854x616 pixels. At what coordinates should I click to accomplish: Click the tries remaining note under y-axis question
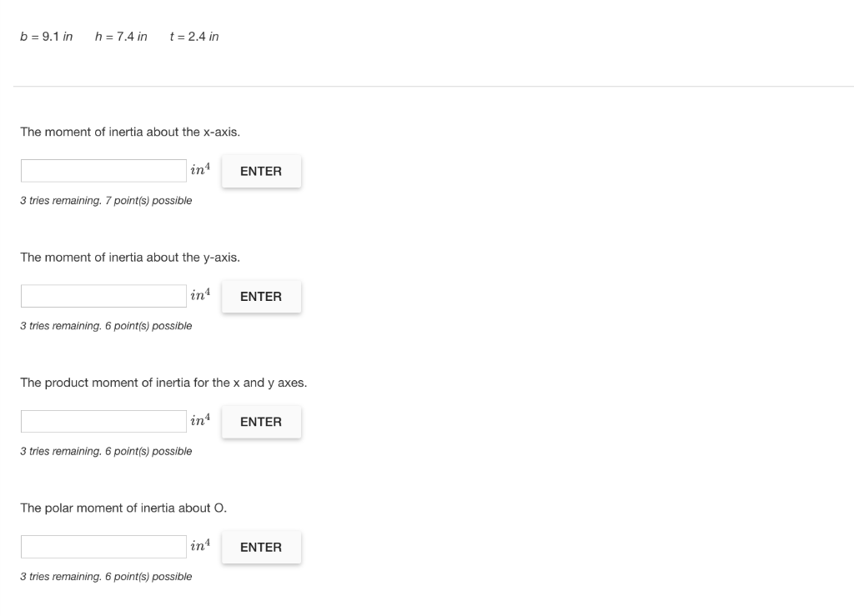click(x=106, y=326)
